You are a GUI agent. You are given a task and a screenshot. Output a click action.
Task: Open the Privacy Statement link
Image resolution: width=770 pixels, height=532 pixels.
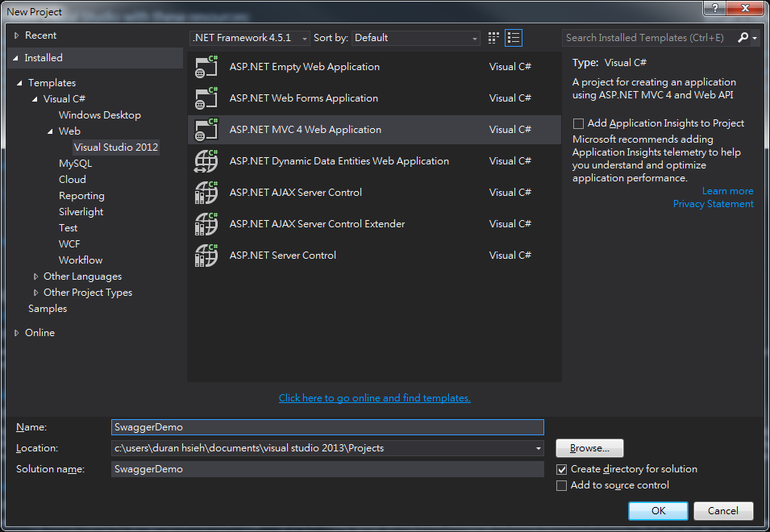[713, 204]
